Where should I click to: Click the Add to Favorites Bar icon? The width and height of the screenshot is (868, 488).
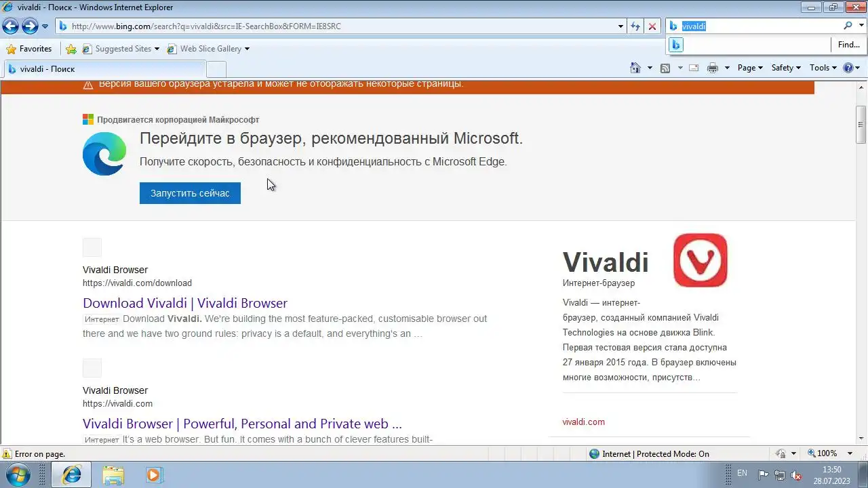pos(71,49)
